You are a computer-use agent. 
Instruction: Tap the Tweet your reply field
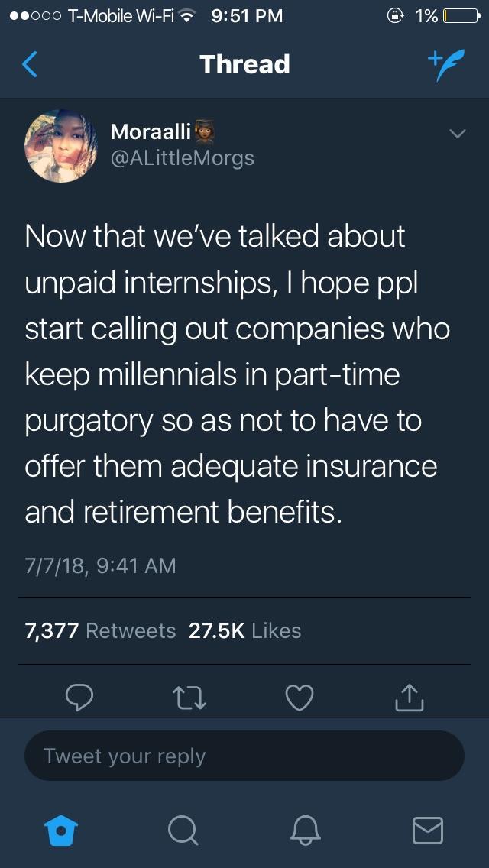244,756
